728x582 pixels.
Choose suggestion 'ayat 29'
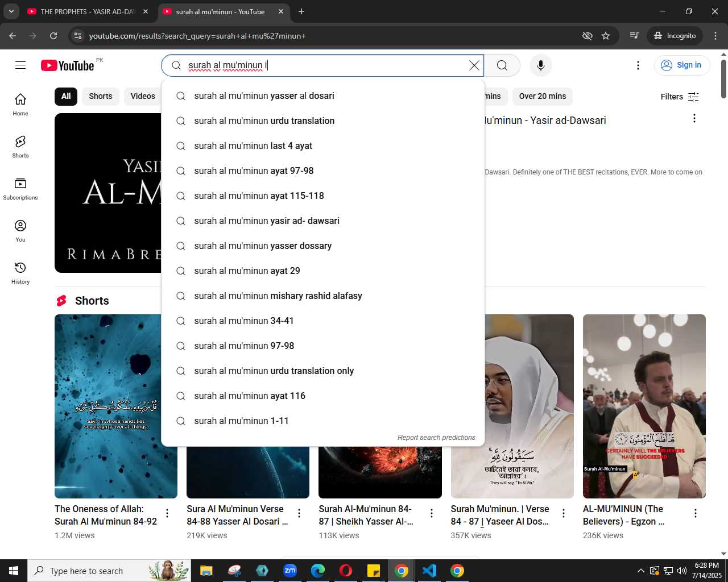(323, 271)
